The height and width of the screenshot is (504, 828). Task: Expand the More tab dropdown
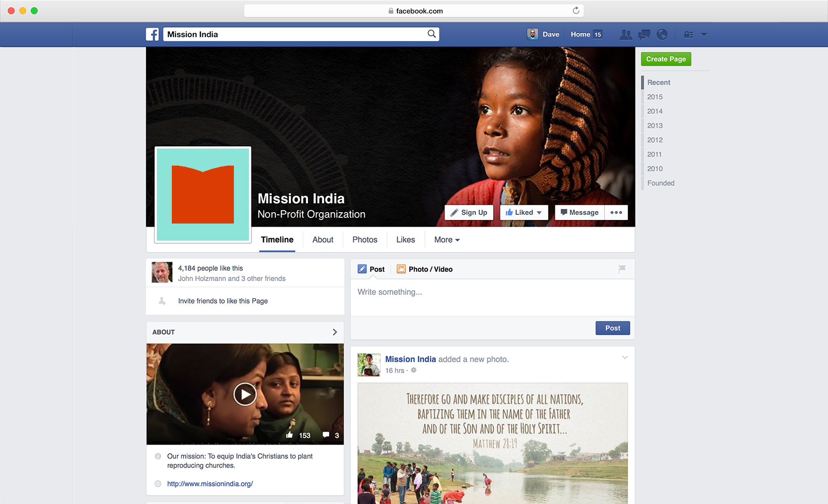point(447,240)
